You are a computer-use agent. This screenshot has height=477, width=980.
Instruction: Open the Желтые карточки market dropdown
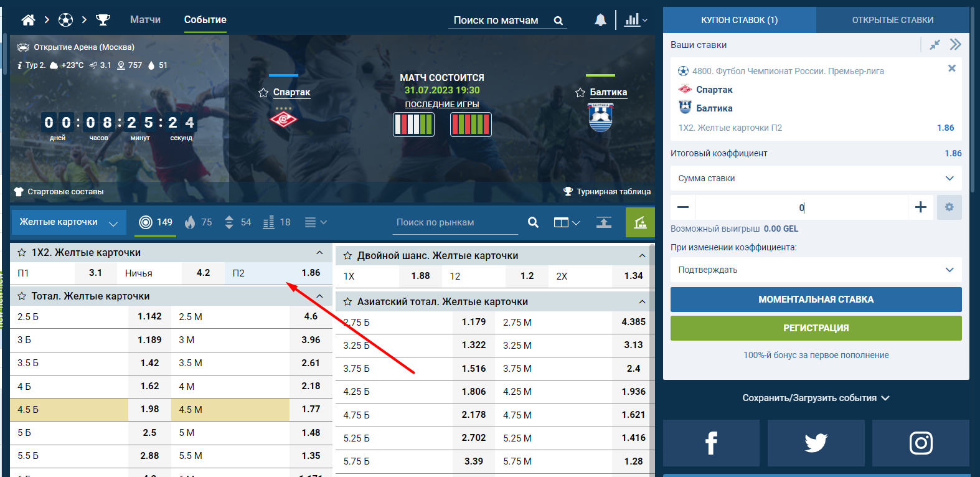tap(69, 222)
